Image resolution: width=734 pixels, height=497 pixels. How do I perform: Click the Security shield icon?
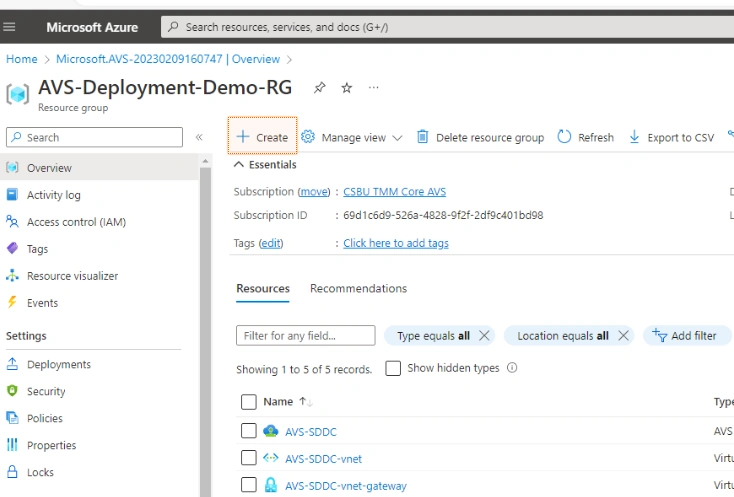(12, 391)
